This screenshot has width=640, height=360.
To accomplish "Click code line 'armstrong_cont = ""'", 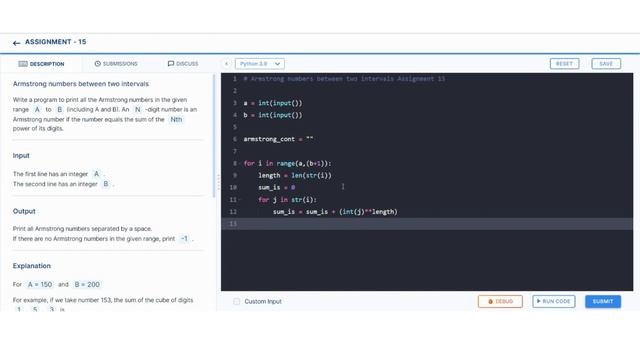I will (x=278, y=139).
